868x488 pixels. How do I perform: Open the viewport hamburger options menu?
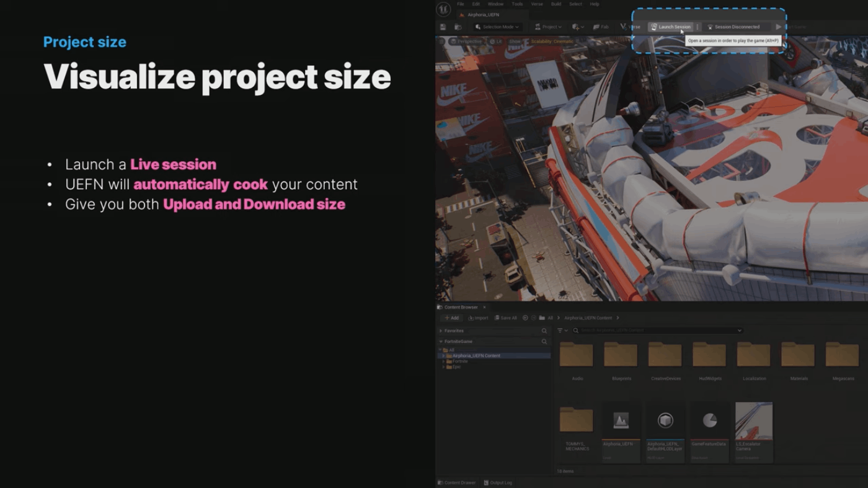(442, 42)
